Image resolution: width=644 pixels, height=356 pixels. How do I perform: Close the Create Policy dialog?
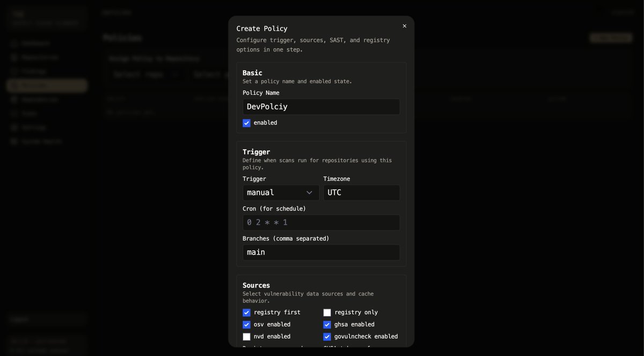pyautogui.click(x=405, y=26)
